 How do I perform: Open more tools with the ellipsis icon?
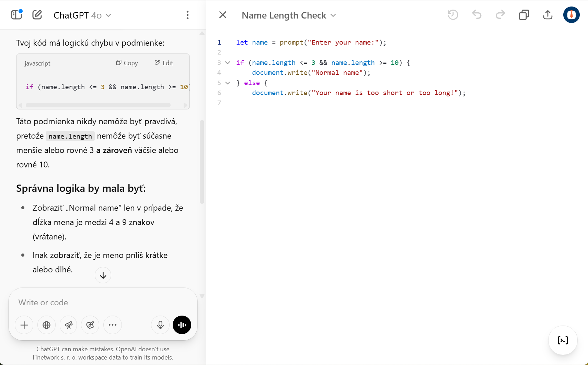112,325
